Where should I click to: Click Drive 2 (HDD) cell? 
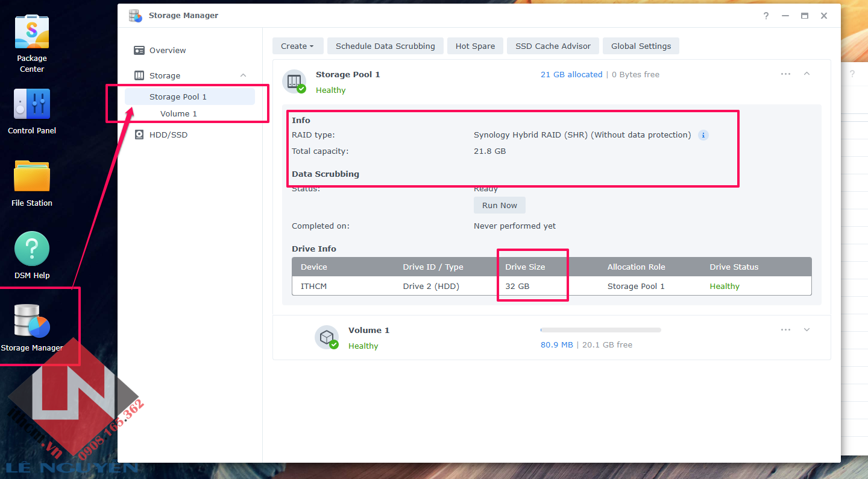[x=431, y=286]
